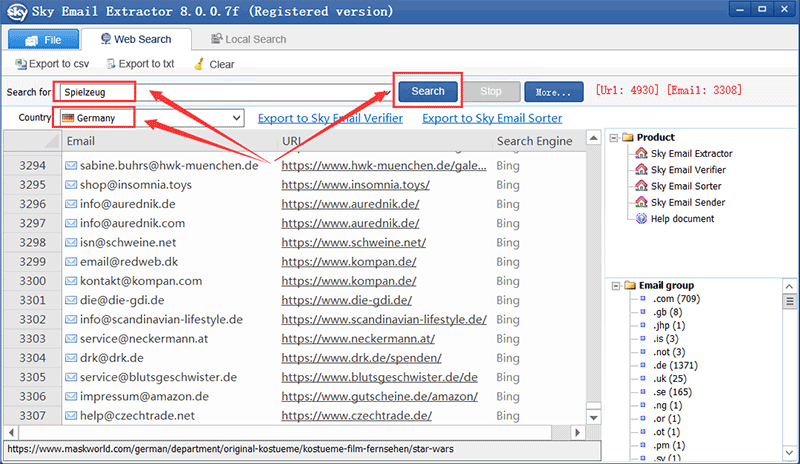Open the https://www.drk.de/spenden/ URL link
800x464 pixels.
pos(361,358)
